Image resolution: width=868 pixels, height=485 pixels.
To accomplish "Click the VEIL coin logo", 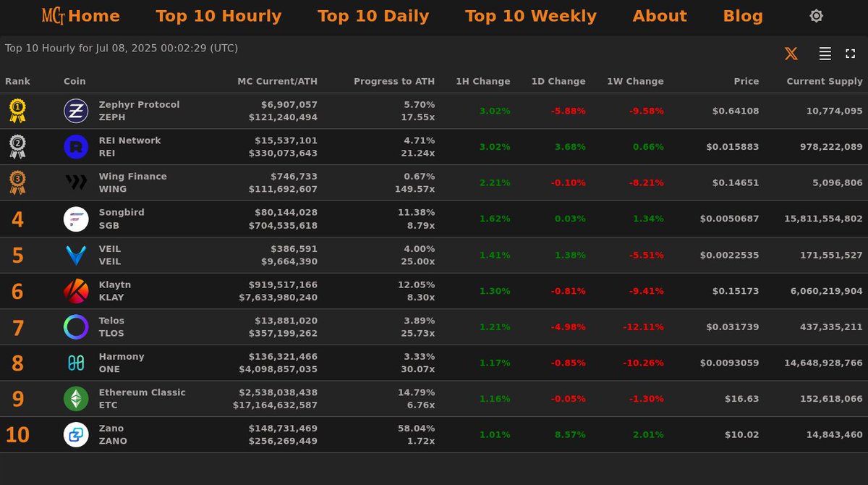I will pos(76,255).
